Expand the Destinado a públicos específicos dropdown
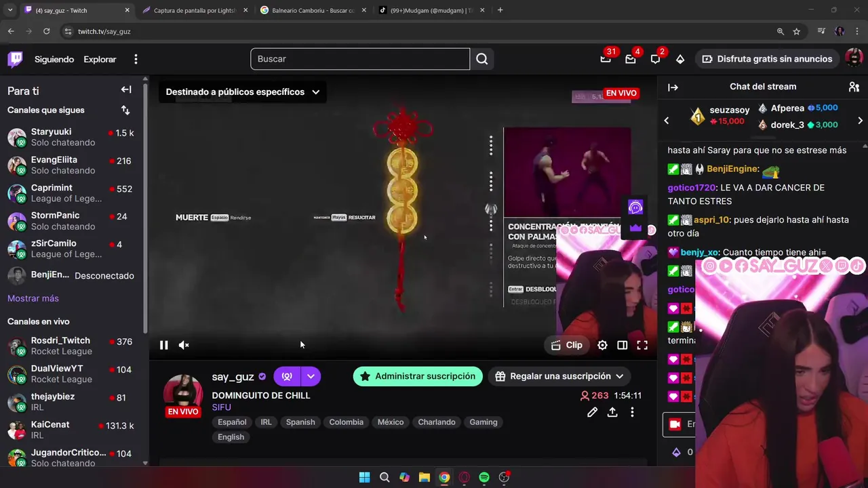 [242, 92]
